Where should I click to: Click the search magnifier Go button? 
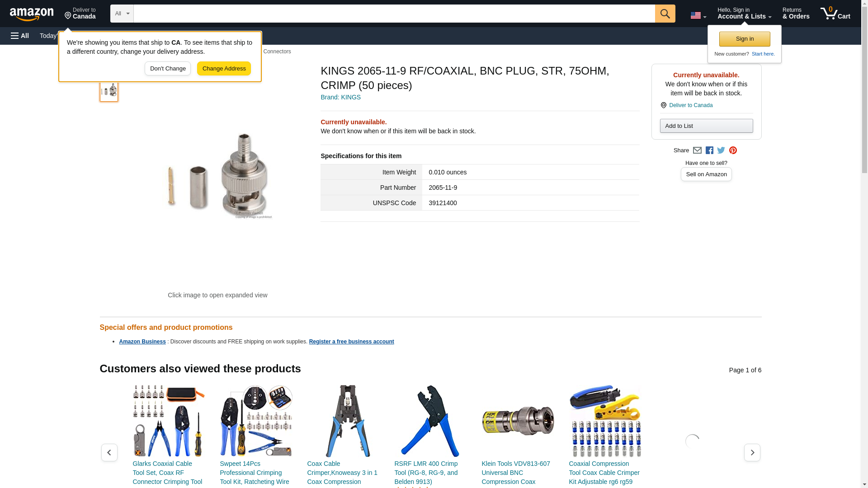point(665,14)
